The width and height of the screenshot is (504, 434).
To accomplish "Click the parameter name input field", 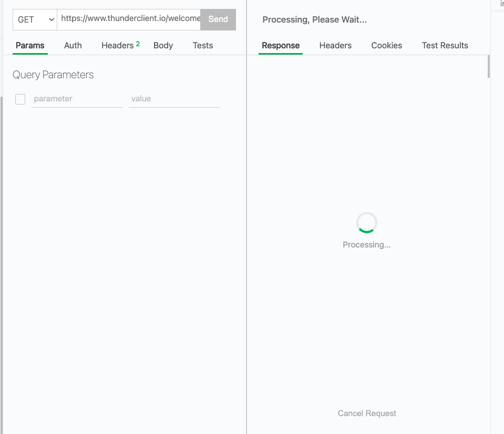I will point(77,99).
